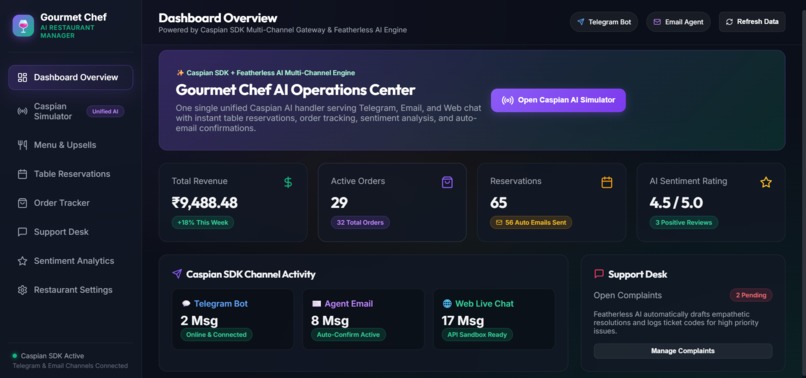Click the Gourmet Chef wine glass logo

coord(23,26)
